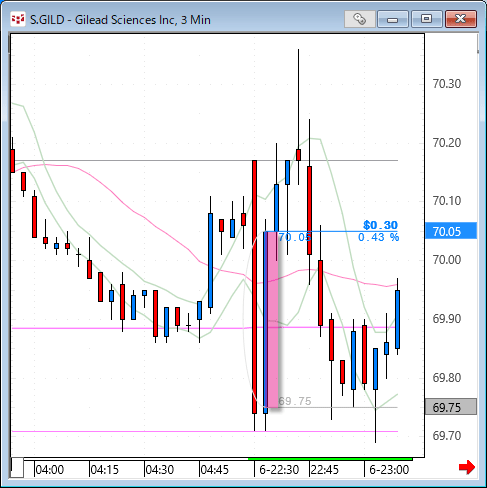Click the 6-23:00 time label
Screen dimensions: 487x488
click(389, 470)
